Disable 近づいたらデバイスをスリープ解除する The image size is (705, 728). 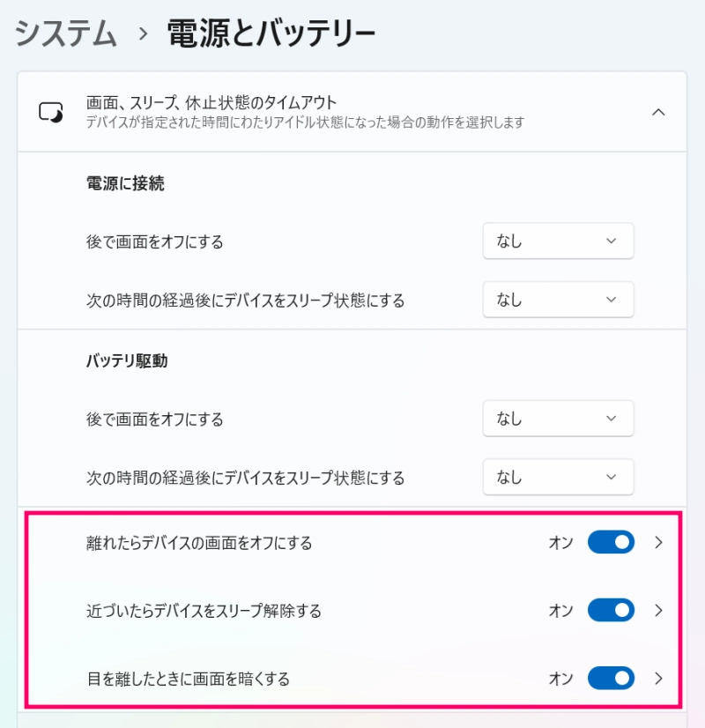611,610
